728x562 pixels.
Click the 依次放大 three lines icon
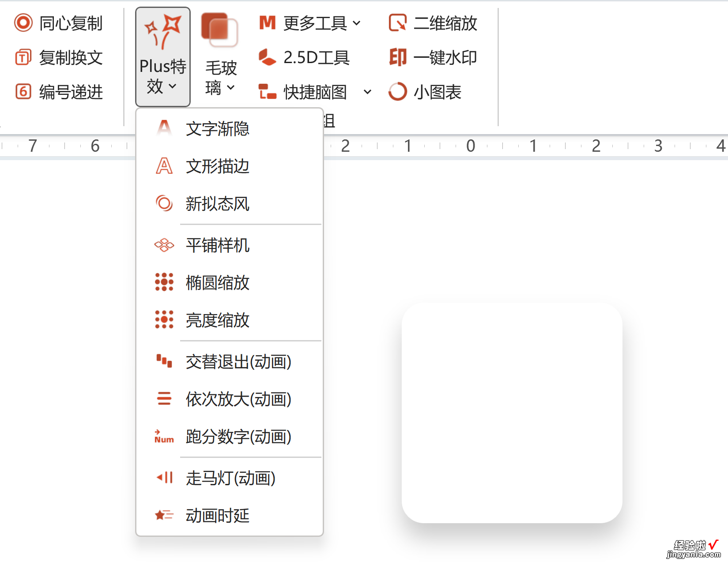pyautogui.click(x=164, y=398)
